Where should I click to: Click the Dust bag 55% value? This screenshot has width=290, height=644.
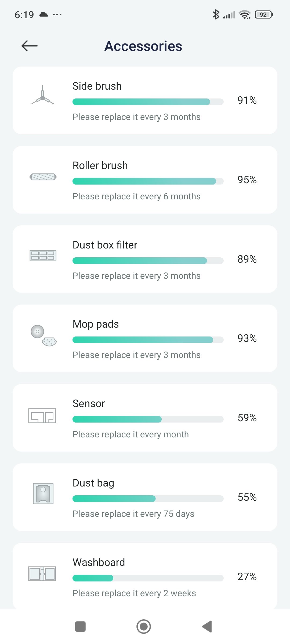[x=247, y=497]
